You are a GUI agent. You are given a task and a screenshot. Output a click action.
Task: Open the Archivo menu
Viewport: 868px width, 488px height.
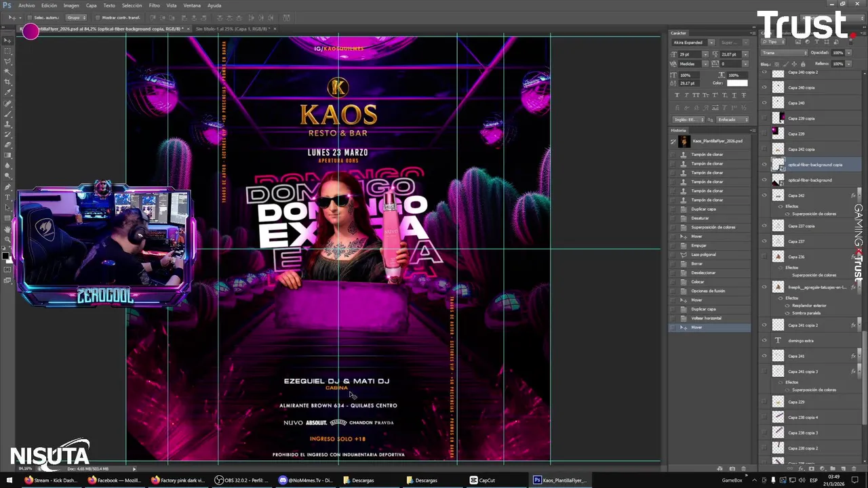[26, 5]
